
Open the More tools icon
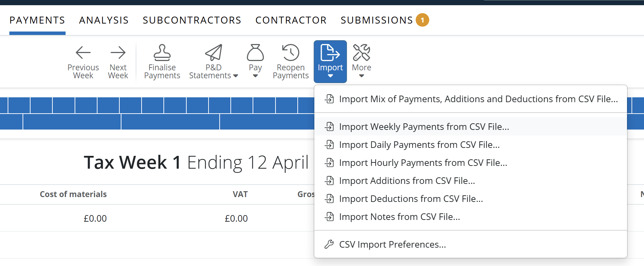pyautogui.click(x=362, y=52)
